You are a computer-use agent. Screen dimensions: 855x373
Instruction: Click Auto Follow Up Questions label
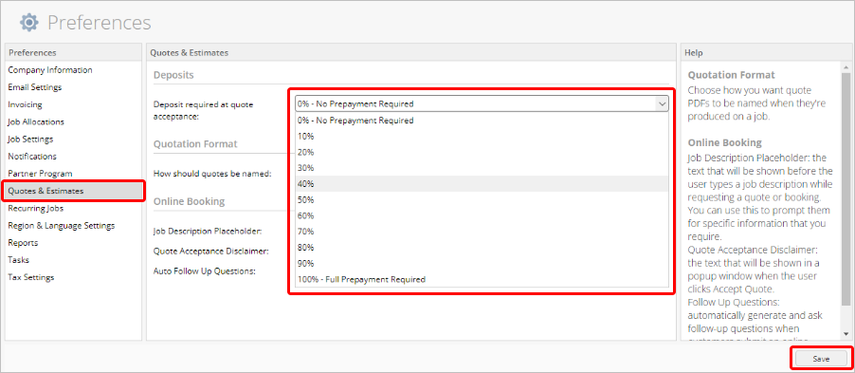click(x=204, y=270)
